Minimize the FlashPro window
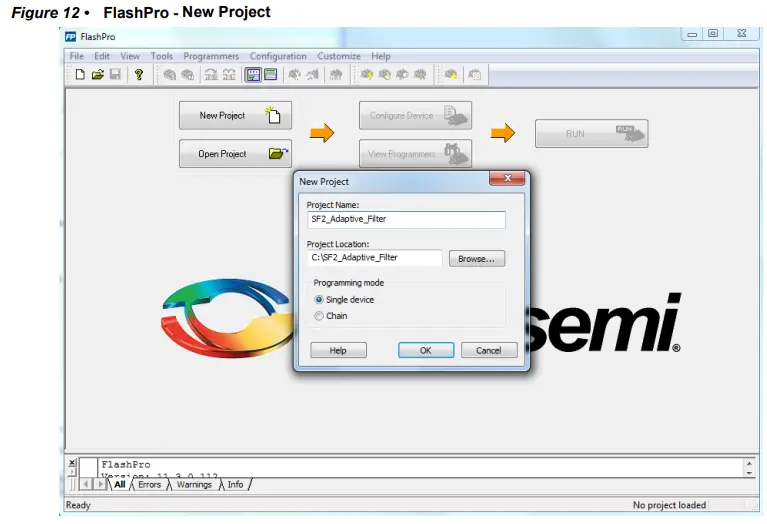 click(x=692, y=34)
